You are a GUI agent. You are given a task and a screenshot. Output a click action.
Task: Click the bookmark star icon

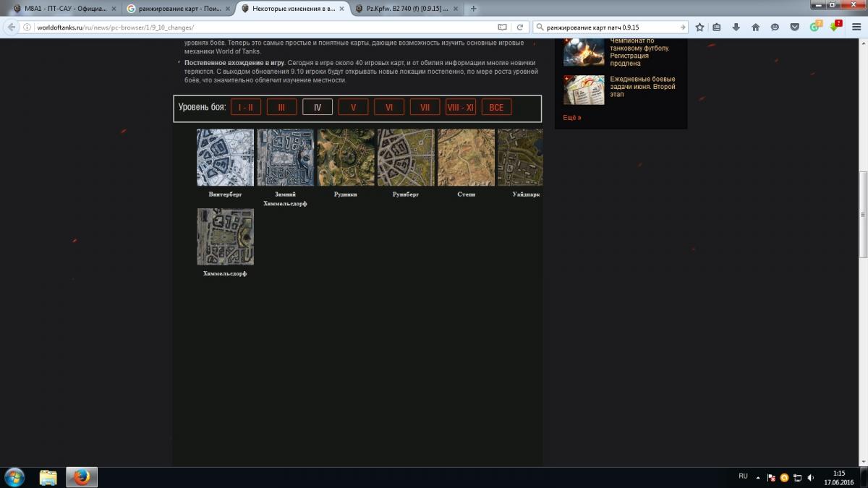tap(699, 27)
